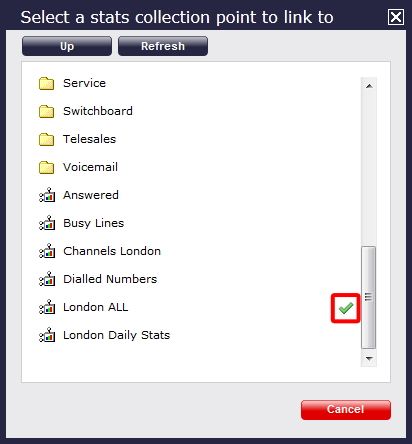Confirm London ALL with the green checkmark
The height and width of the screenshot is (444, 412).
pos(346,308)
